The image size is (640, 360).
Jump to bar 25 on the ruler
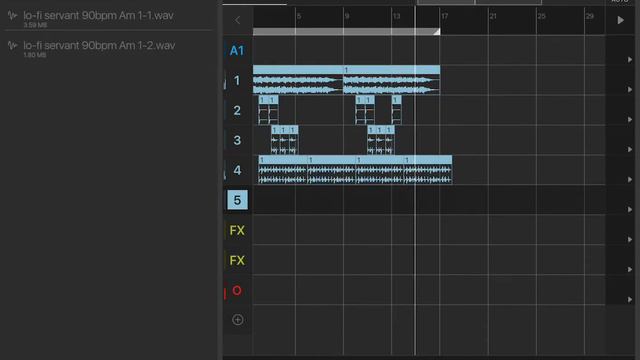(541, 16)
